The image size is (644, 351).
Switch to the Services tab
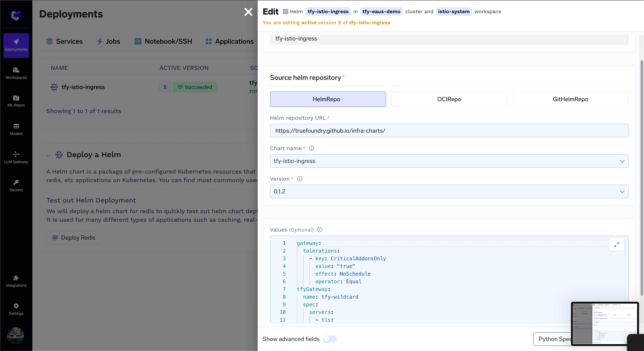pos(64,42)
